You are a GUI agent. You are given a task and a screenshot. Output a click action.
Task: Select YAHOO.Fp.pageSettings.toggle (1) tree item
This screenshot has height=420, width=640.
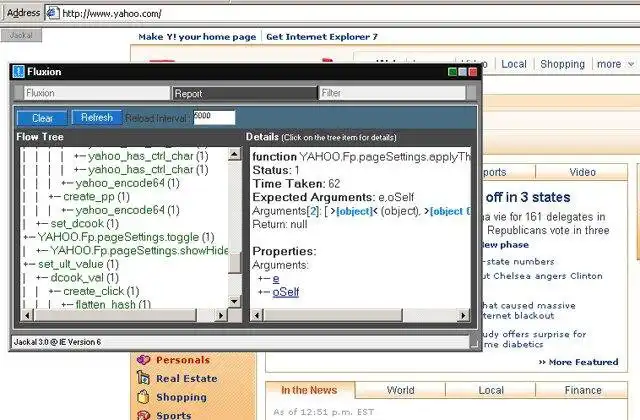point(126,237)
